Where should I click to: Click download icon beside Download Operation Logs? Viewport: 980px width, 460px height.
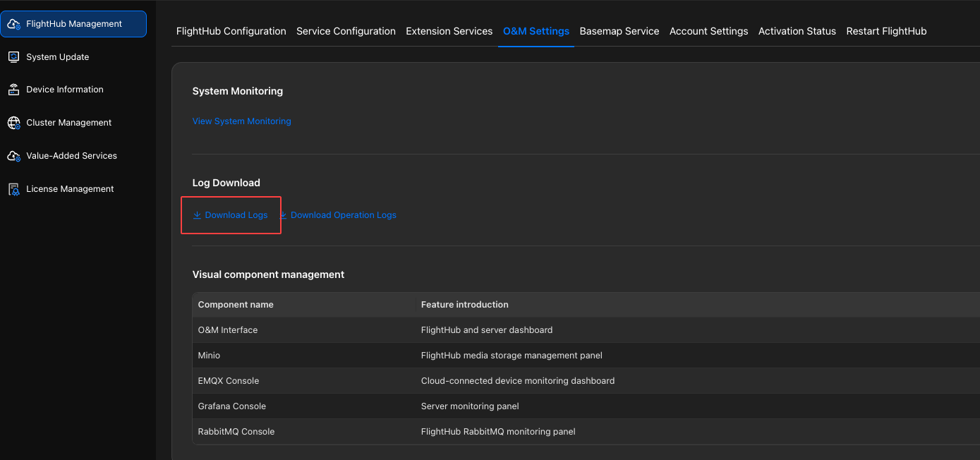pyautogui.click(x=284, y=215)
